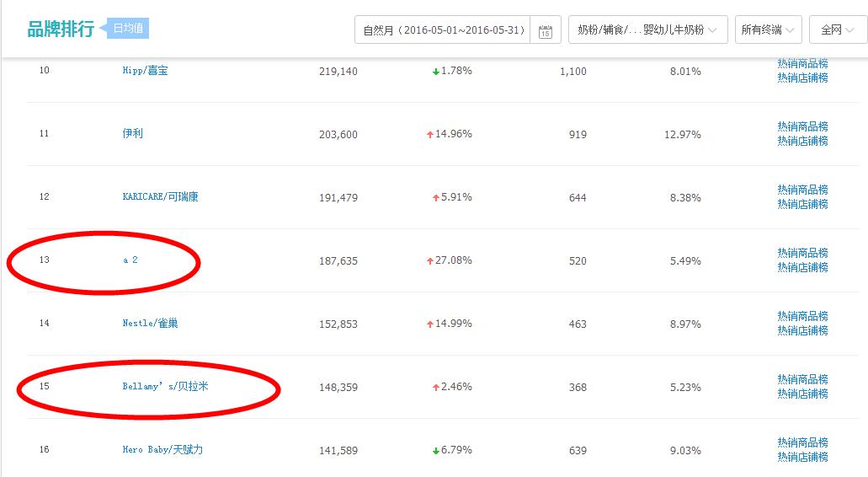Open the date range field 自然月 2016-05
This screenshot has height=477, width=868.
(x=443, y=29)
